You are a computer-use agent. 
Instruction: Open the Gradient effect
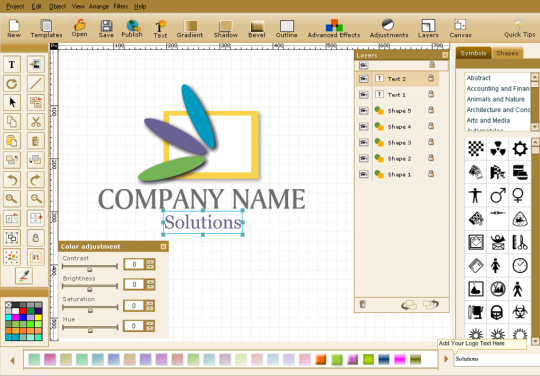pos(190,28)
